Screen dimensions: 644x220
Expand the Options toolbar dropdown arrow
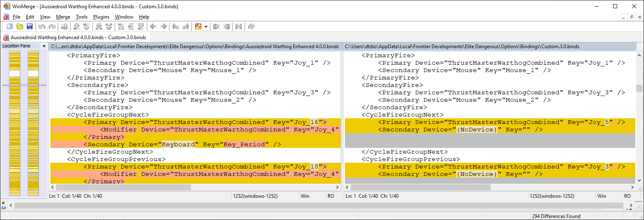coord(206,27)
